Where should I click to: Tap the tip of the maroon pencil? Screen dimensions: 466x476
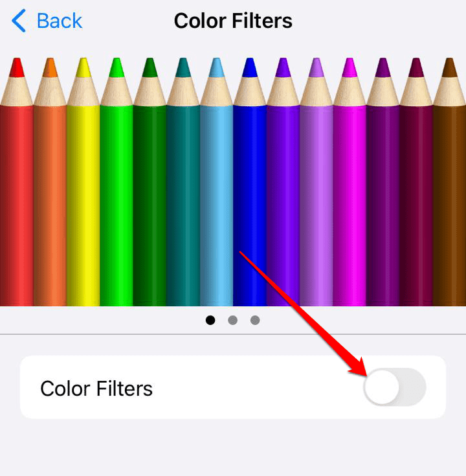[416, 67]
